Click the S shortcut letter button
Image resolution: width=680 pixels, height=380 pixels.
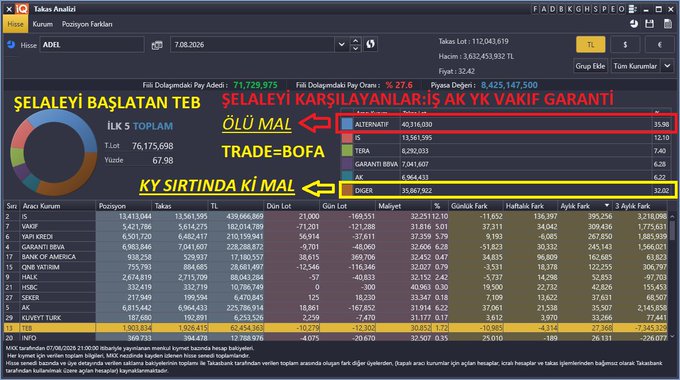596,9
